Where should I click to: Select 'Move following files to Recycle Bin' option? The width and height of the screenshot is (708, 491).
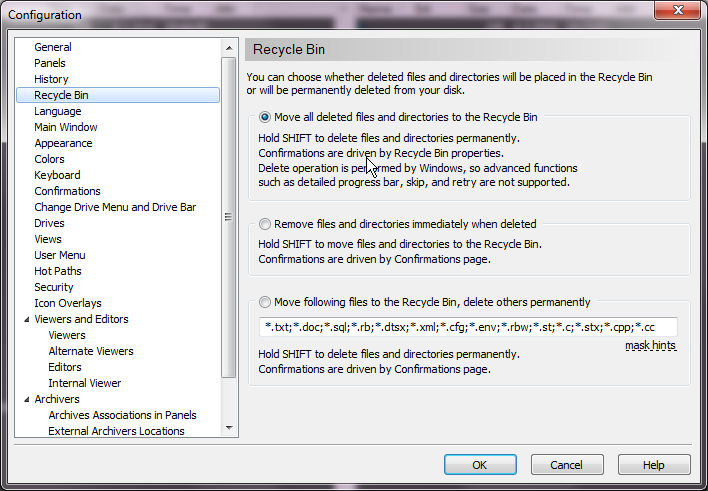pos(265,302)
